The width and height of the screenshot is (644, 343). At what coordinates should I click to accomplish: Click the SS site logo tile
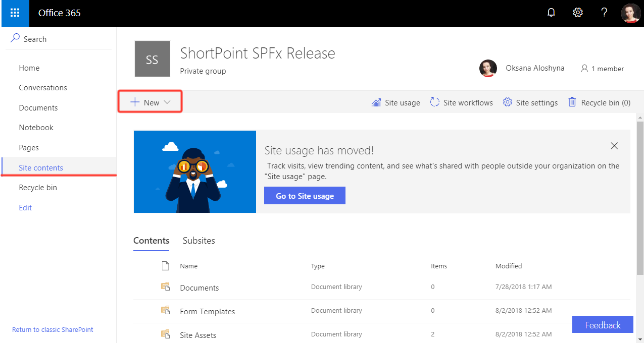(x=152, y=59)
